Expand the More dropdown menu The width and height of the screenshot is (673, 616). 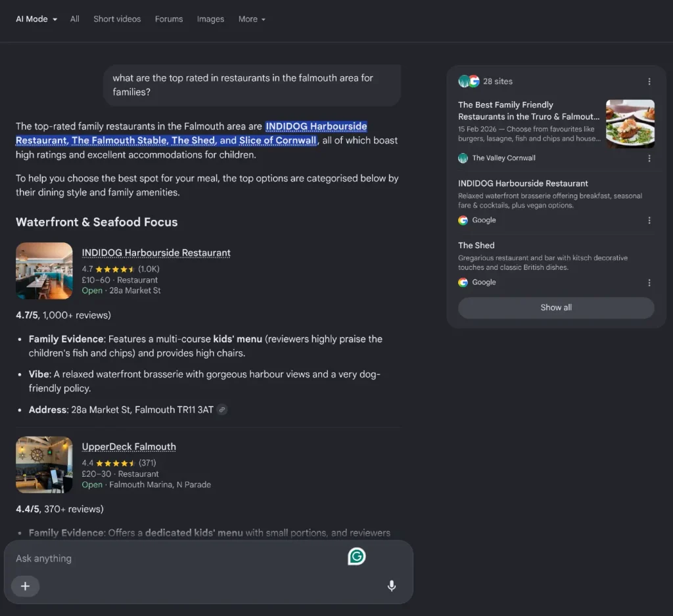pos(252,19)
